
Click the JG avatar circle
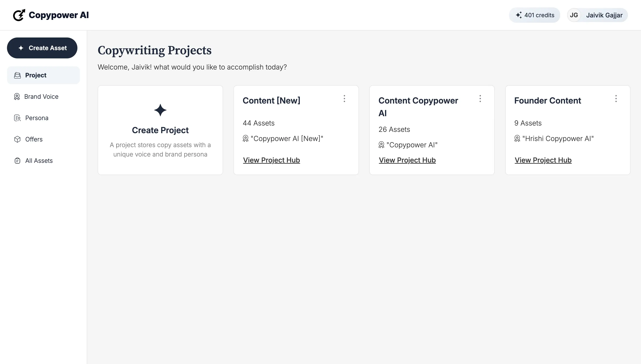[574, 15]
